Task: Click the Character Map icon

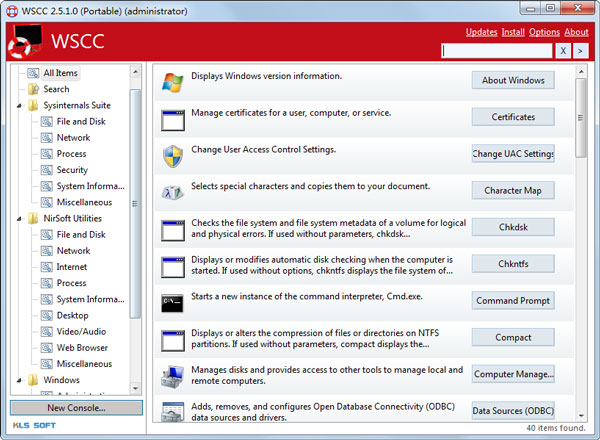Action: pos(173,192)
